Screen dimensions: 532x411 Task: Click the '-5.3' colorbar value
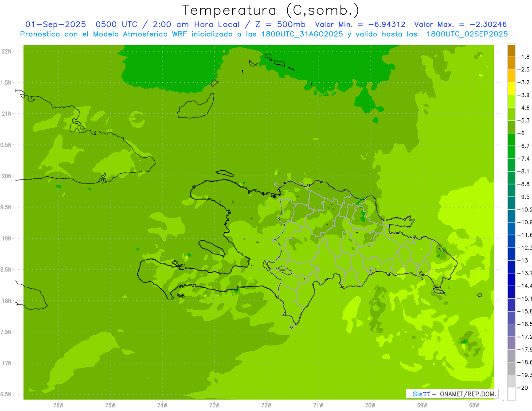(x=524, y=121)
